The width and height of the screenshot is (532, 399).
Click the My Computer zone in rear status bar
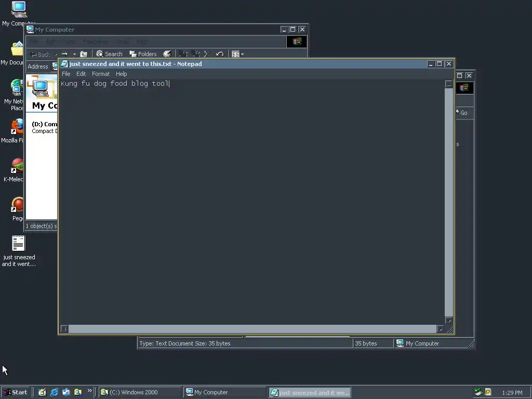pyautogui.click(x=433, y=343)
